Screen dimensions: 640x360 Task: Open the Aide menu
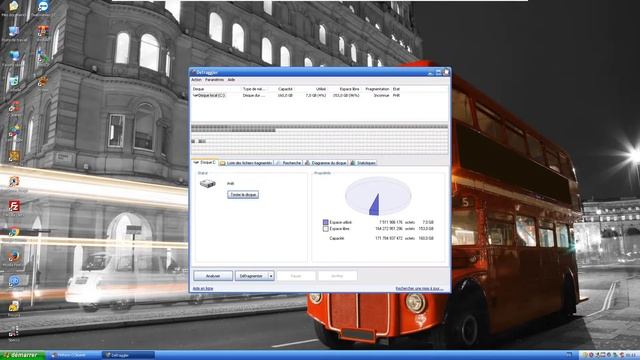[231, 80]
